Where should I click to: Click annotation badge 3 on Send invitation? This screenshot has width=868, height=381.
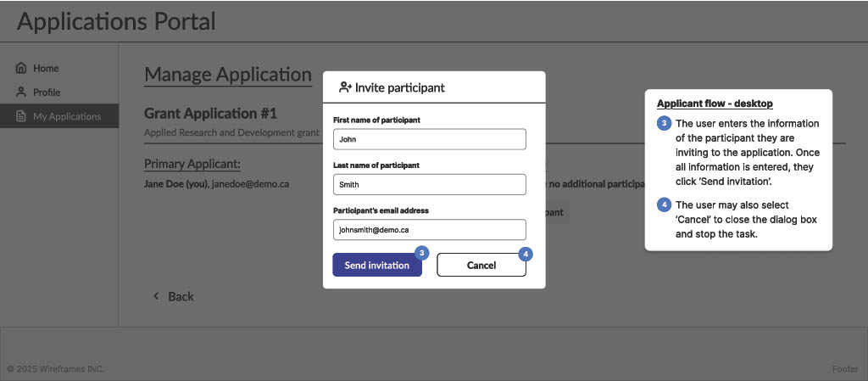pyautogui.click(x=422, y=253)
